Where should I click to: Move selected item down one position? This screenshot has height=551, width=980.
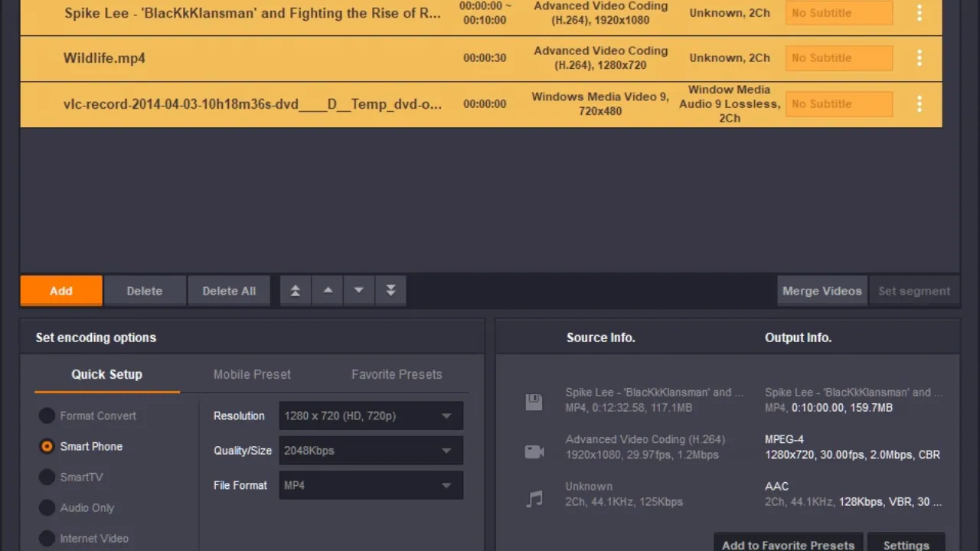pyautogui.click(x=358, y=291)
